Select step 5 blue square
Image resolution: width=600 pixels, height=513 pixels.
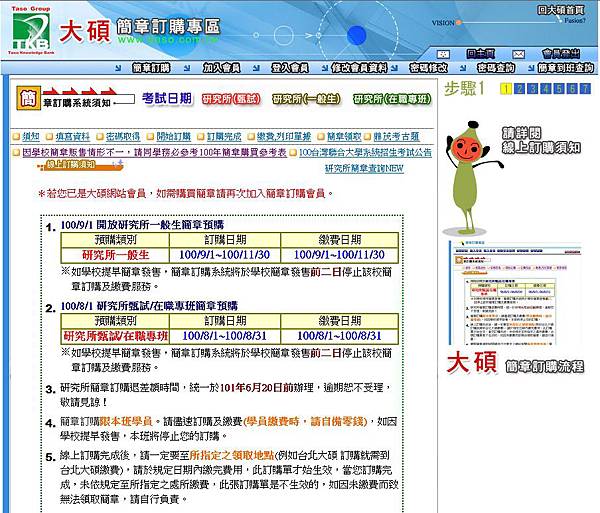pyautogui.click(x=559, y=89)
